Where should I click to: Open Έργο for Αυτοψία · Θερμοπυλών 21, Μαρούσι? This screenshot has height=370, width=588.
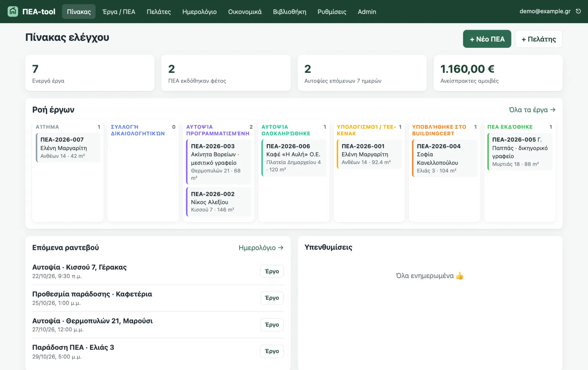pyautogui.click(x=272, y=325)
